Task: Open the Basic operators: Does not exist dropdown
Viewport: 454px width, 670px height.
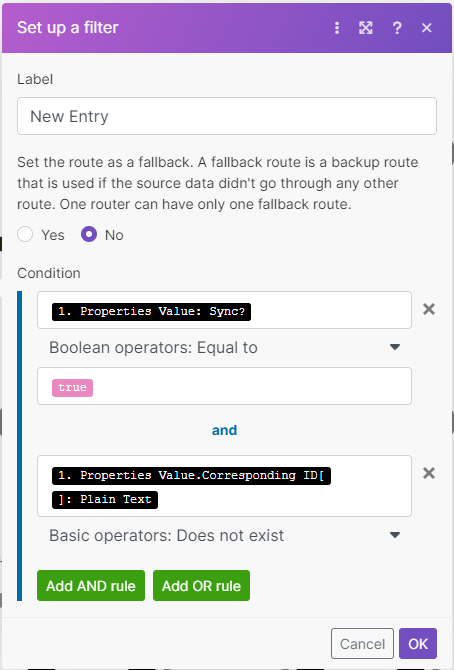Action: (x=224, y=535)
